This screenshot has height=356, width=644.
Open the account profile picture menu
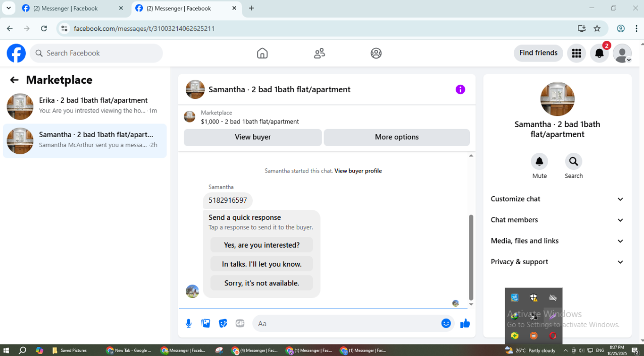tap(622, 53)
